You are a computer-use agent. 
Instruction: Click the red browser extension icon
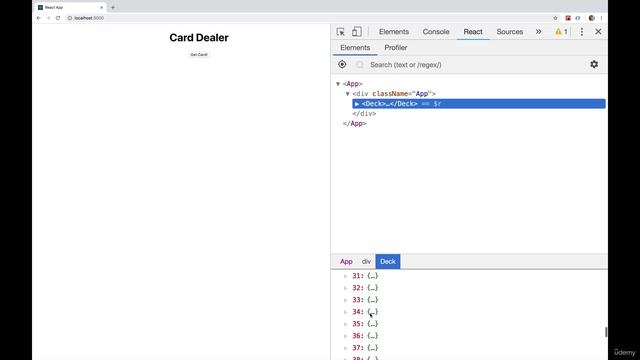coord(568,18)
